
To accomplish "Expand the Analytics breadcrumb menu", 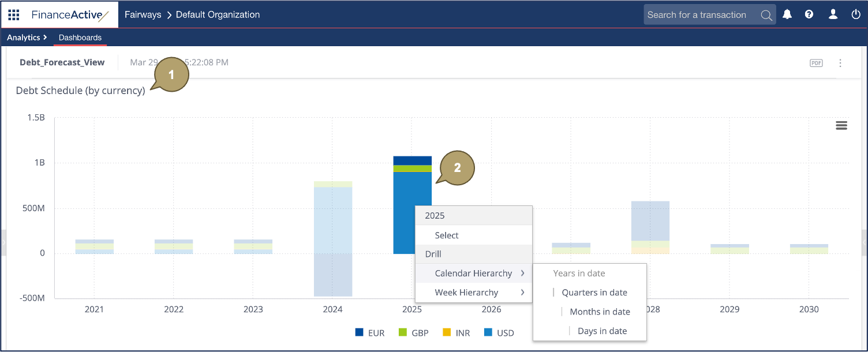I will [27, 38].
